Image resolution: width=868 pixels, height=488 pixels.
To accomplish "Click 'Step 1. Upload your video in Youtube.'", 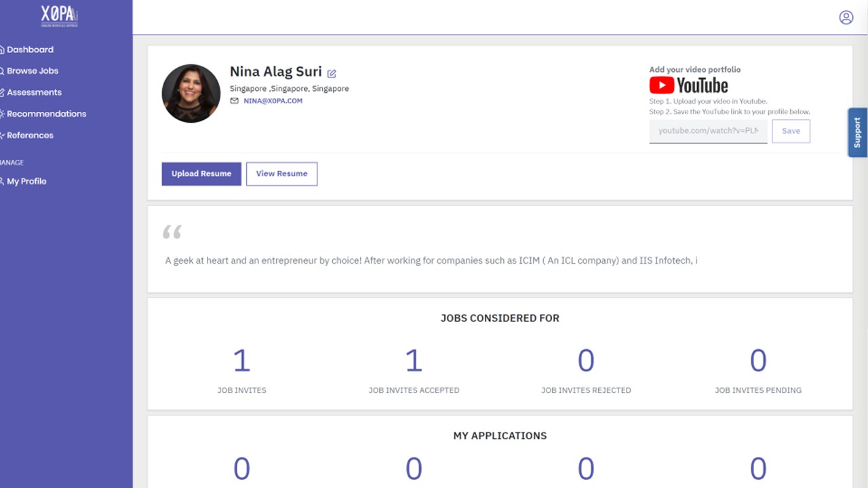I will [708, 102].
